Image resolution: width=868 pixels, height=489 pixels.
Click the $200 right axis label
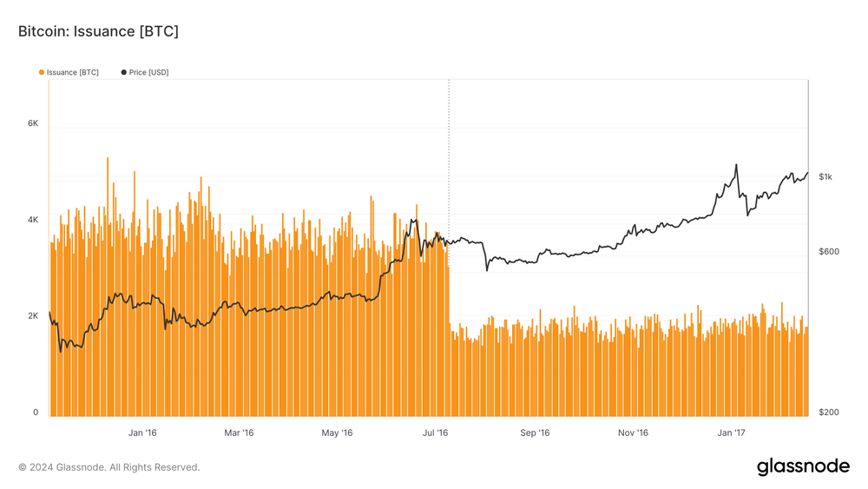click(828, 413)
